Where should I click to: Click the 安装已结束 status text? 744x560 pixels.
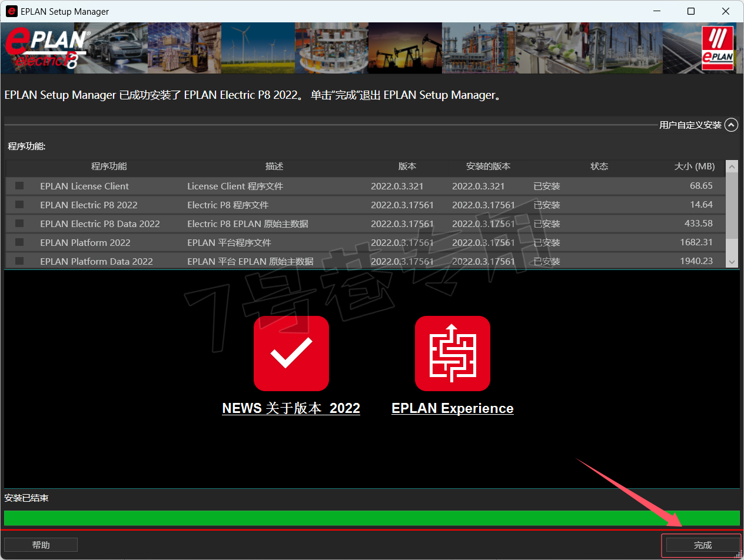point(26,498)
